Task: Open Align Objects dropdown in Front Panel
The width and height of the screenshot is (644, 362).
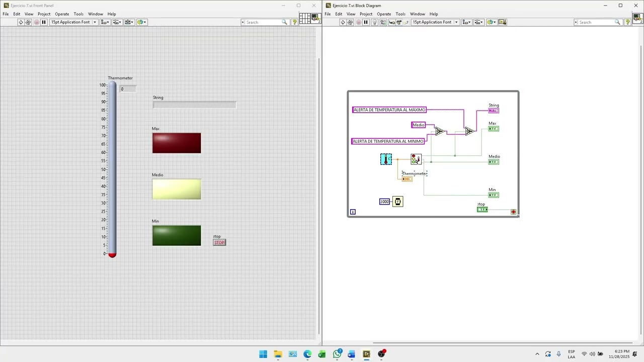Action: [105, 22]
